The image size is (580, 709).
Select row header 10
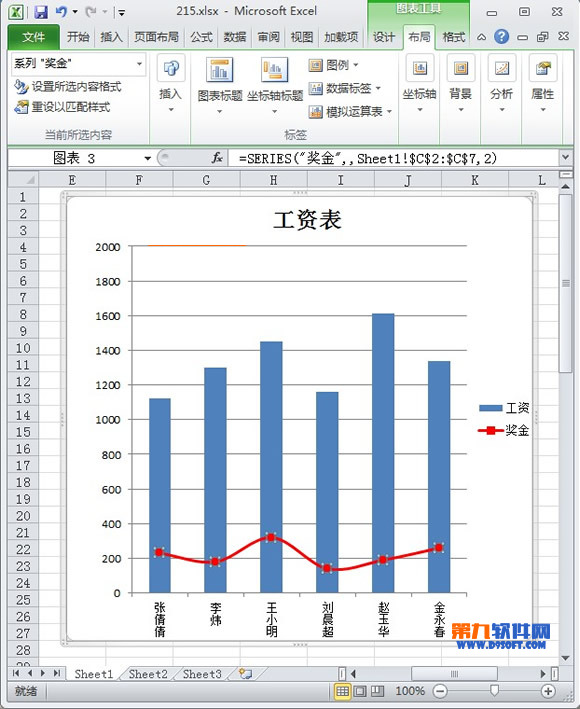pos(23,348)
